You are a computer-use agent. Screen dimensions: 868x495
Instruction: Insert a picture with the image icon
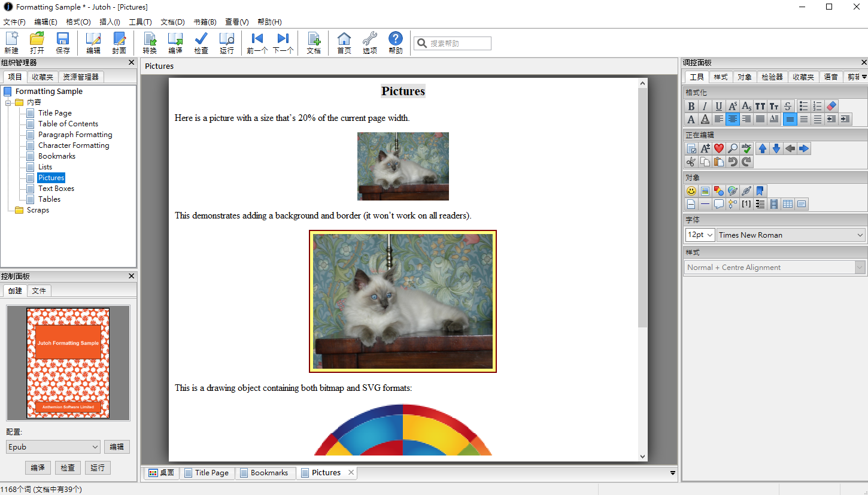705,191
